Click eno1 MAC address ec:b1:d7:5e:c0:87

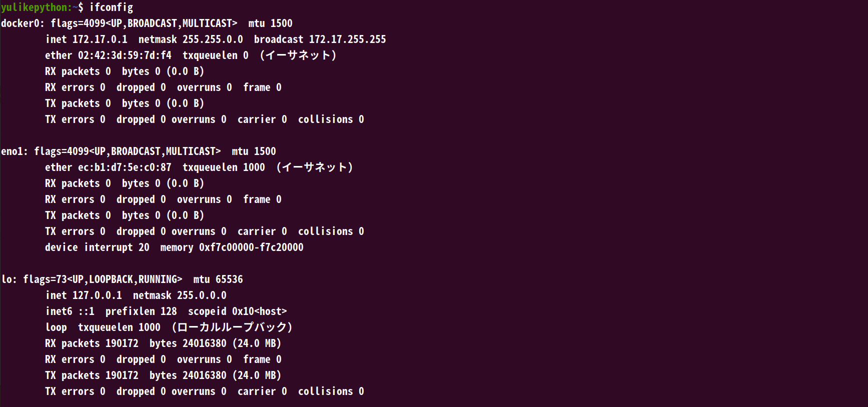(x=125, y=167)
